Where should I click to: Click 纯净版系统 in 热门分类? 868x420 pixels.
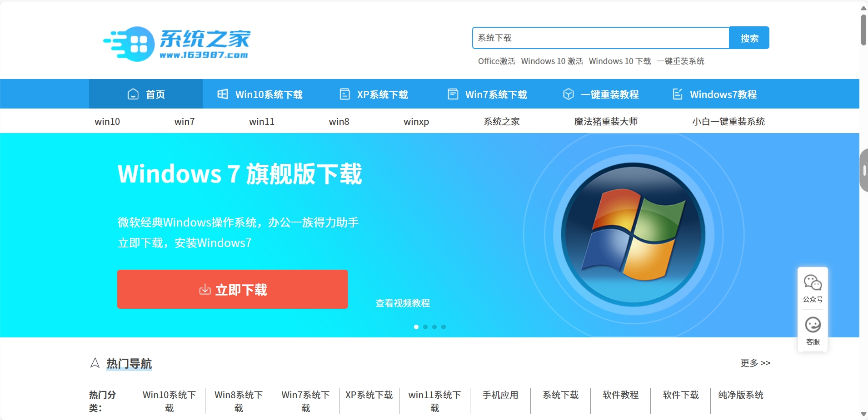tap(741, 395)
